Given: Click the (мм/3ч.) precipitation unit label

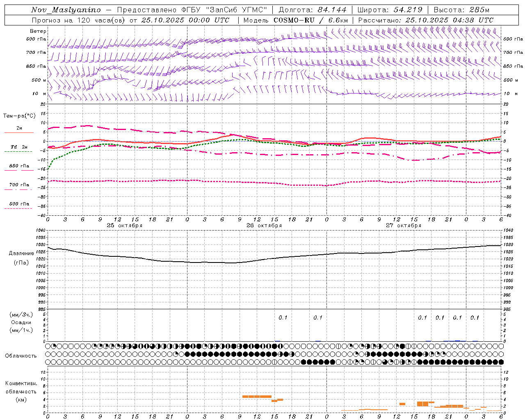Looking at the screenshot, I should pos(21,315).
